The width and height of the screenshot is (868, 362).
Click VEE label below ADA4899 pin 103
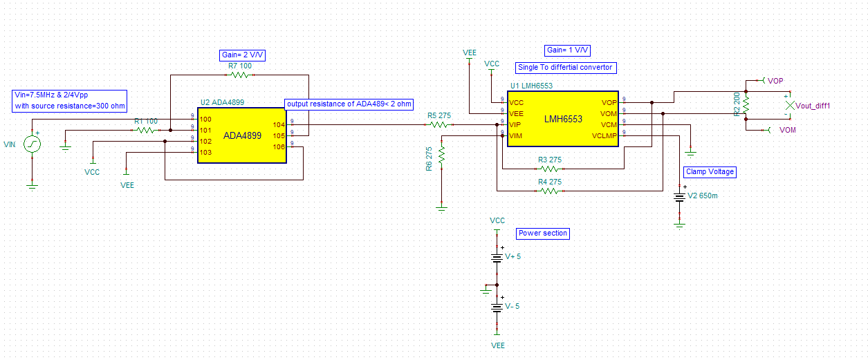point(127,185)
